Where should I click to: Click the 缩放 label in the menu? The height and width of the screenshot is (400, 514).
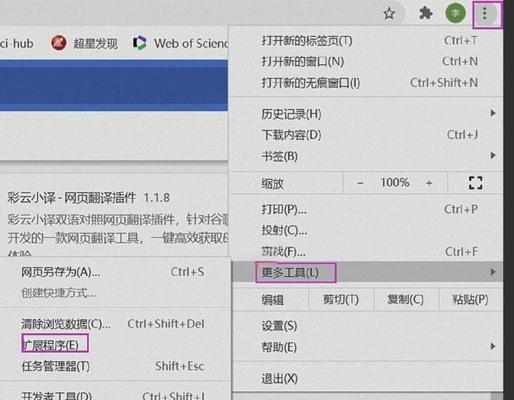tap(272, 183)
